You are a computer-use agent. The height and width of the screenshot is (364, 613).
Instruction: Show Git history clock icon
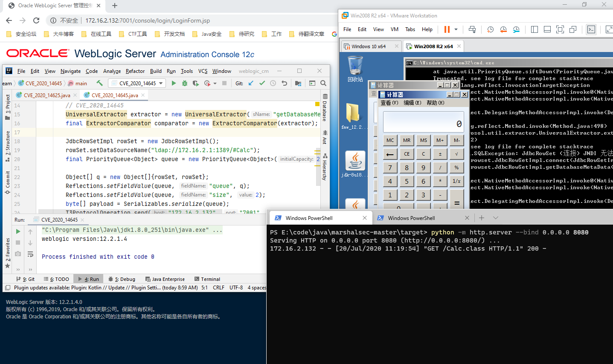point(273,83)
